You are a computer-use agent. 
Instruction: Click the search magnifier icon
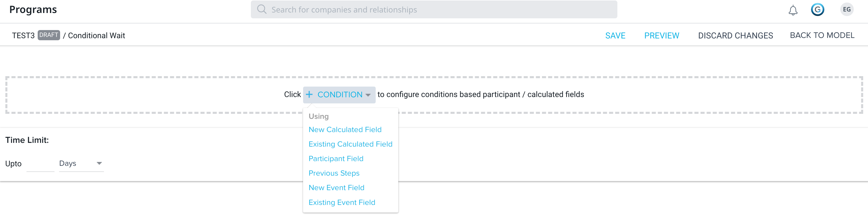tap(262, 9)
